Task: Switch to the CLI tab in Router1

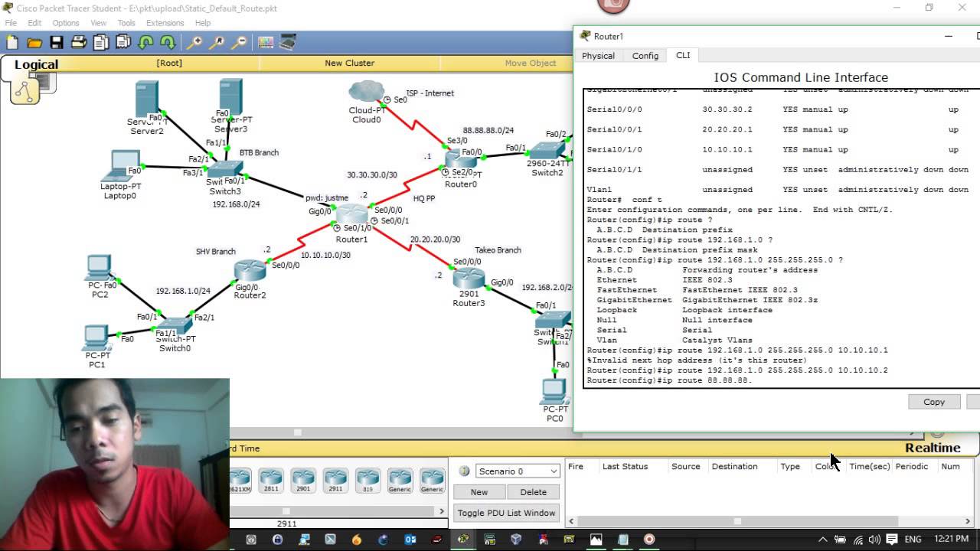Action: pos(683,55)
